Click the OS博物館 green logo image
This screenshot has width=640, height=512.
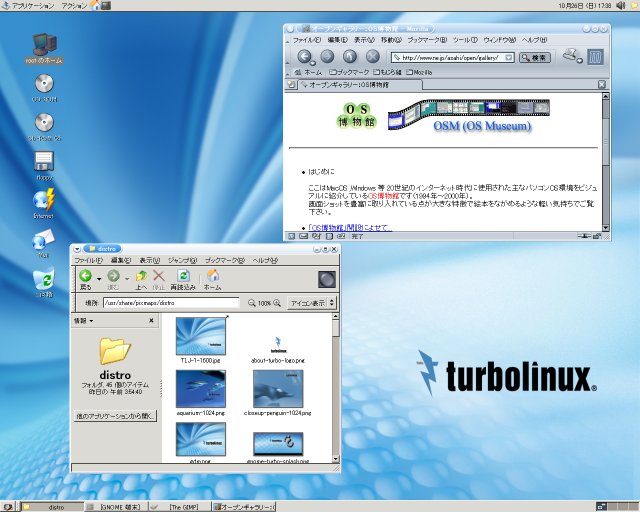[356, 115]
